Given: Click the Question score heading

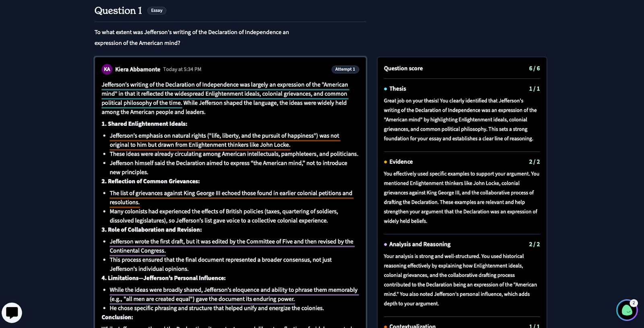Looking at the screenshot, I should [403, 68].
